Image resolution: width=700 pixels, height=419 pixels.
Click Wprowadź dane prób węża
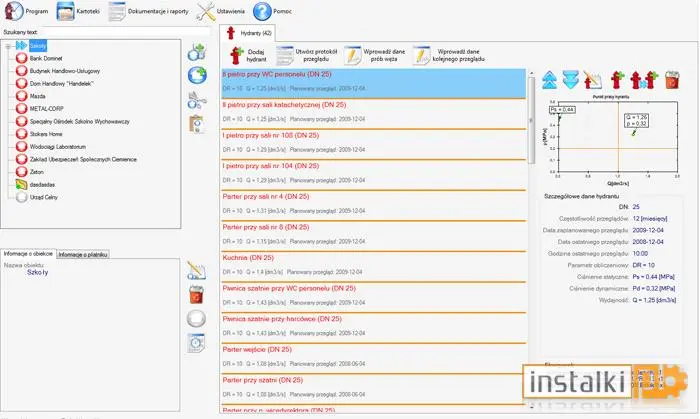click(x=374, y=55)
